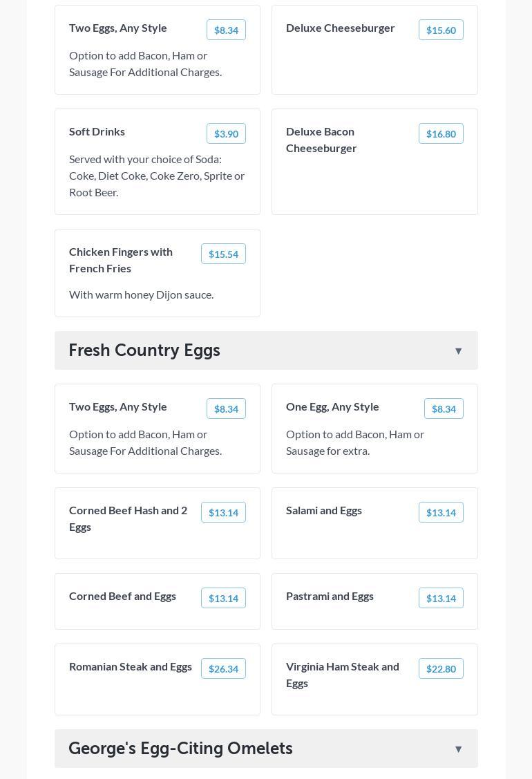532x779 pixels.
Task: Click Chicken Fingers with French Fries title
Action: tap(121, 260)
